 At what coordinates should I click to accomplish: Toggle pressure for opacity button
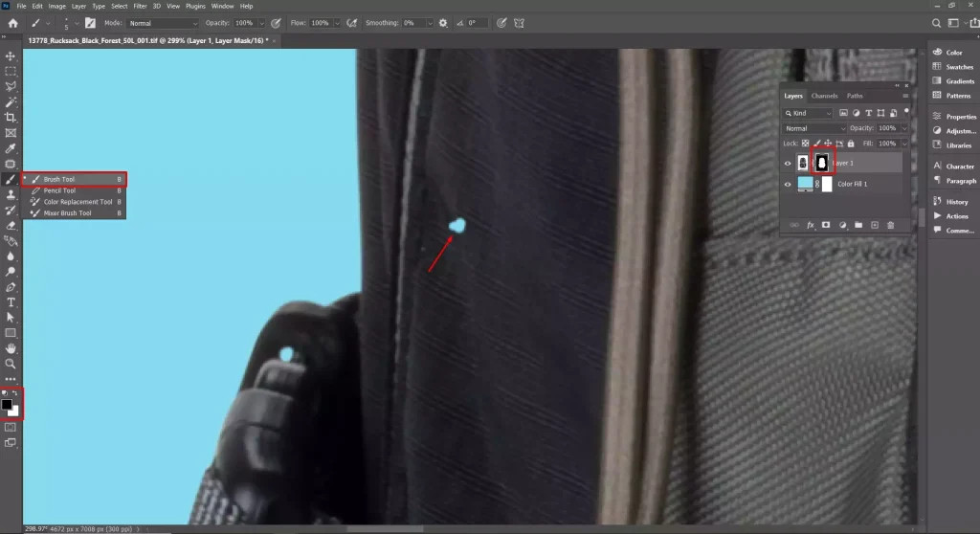pos(276,23)
